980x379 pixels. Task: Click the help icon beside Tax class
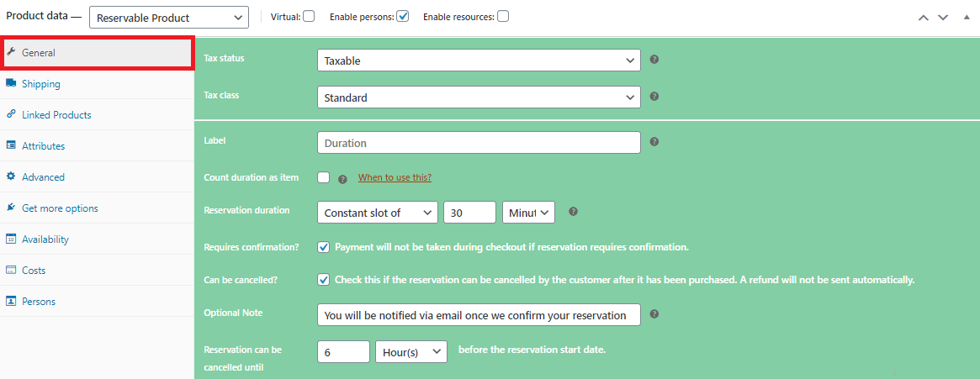pyautogui.click(x=654, y=97)
